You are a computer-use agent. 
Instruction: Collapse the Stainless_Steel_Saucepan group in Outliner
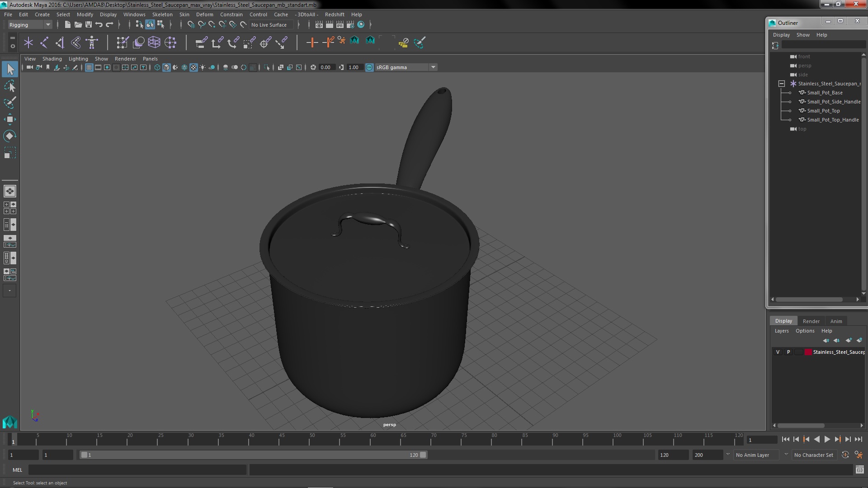click(x=781, y=84)
